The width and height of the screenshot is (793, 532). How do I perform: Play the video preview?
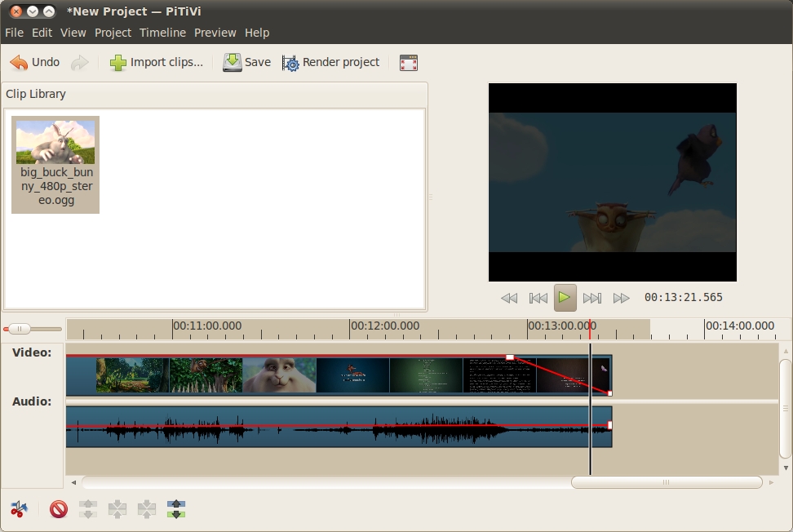(565, 297)
